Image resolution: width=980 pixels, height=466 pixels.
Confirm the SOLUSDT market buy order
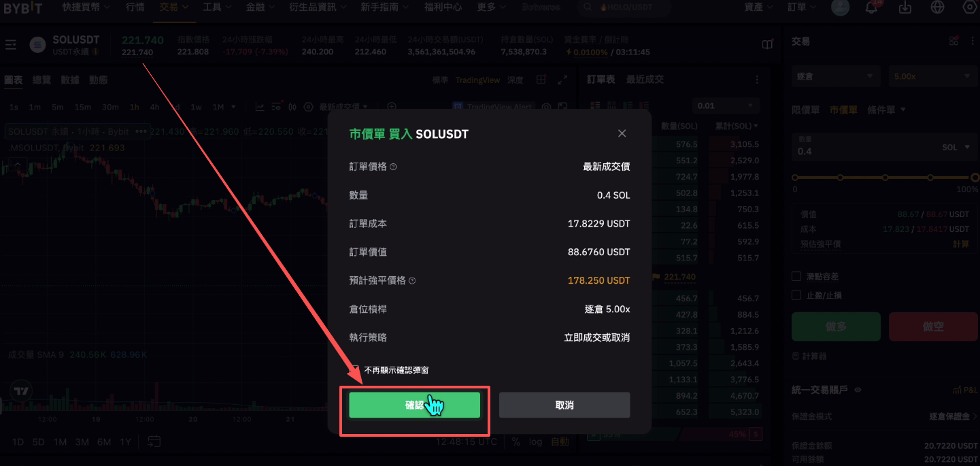pyautogui.click(x=415, y=405)
